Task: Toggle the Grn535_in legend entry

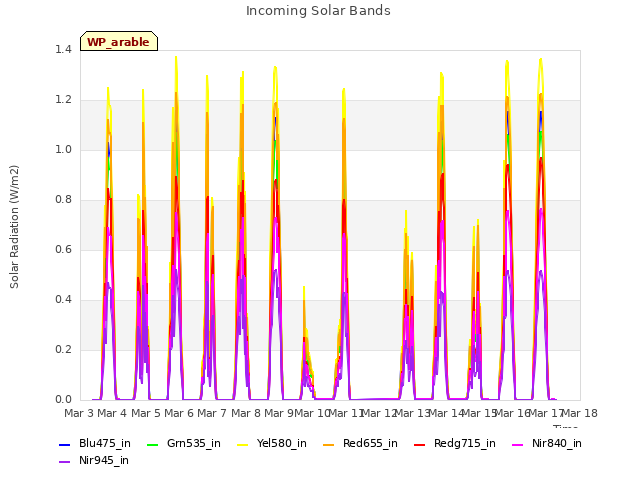Action: [184, 444]
